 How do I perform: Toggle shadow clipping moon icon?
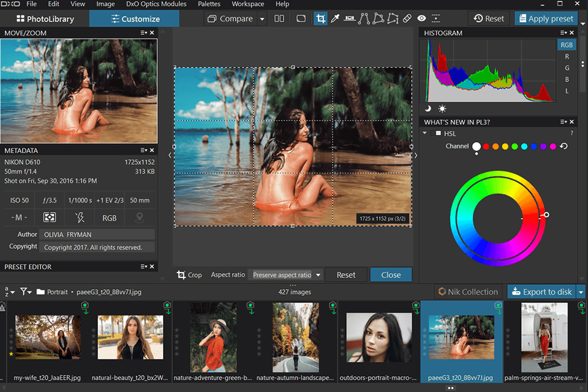click(428, 109)
